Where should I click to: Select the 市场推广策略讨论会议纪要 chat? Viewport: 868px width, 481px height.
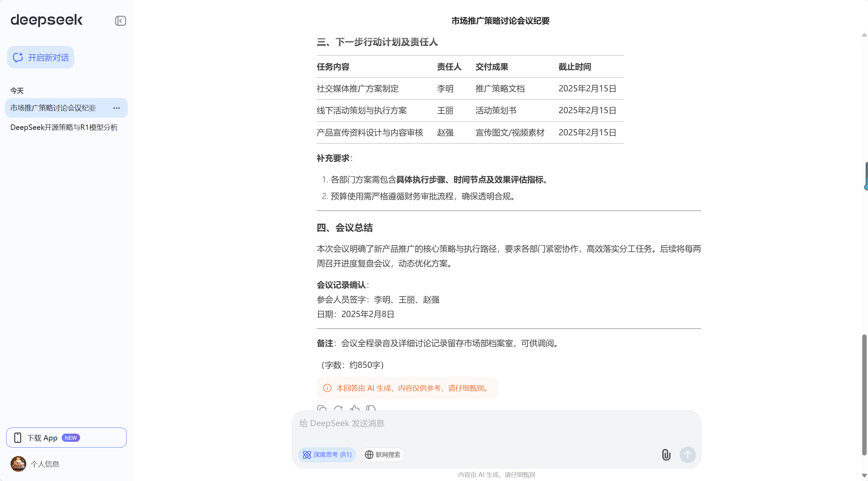[53, 108]
